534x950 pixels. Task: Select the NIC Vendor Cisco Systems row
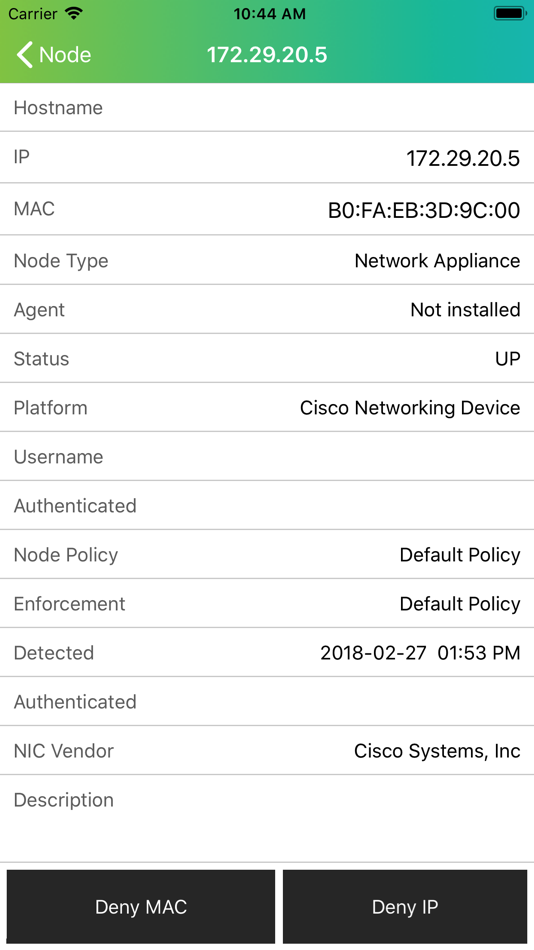267,751
